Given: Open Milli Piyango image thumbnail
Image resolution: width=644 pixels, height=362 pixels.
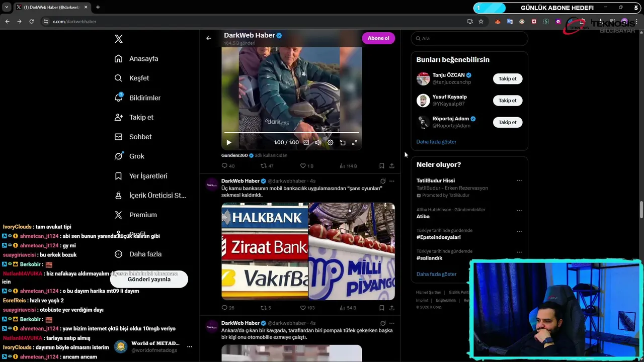Looking at the screenshot, I should click(352, 251).
